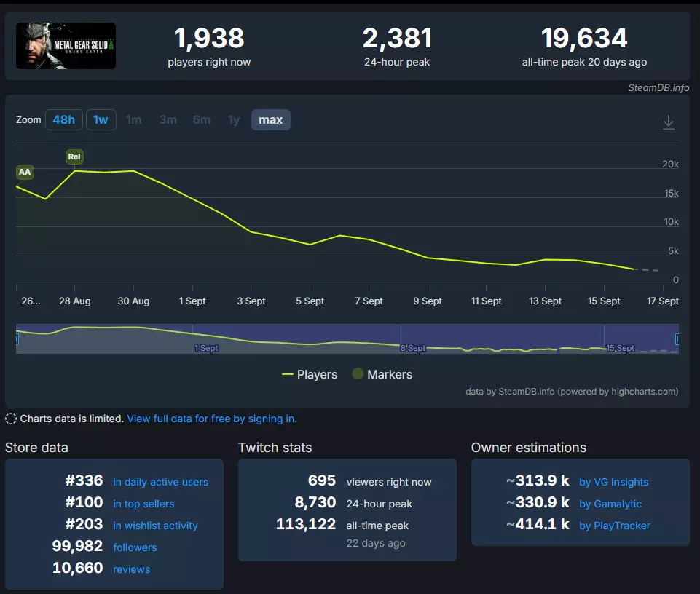This screenshot has width=700, height=594.
Task: Click data by SteamDB.info highcharts credit text
Action: coord(572,392)
